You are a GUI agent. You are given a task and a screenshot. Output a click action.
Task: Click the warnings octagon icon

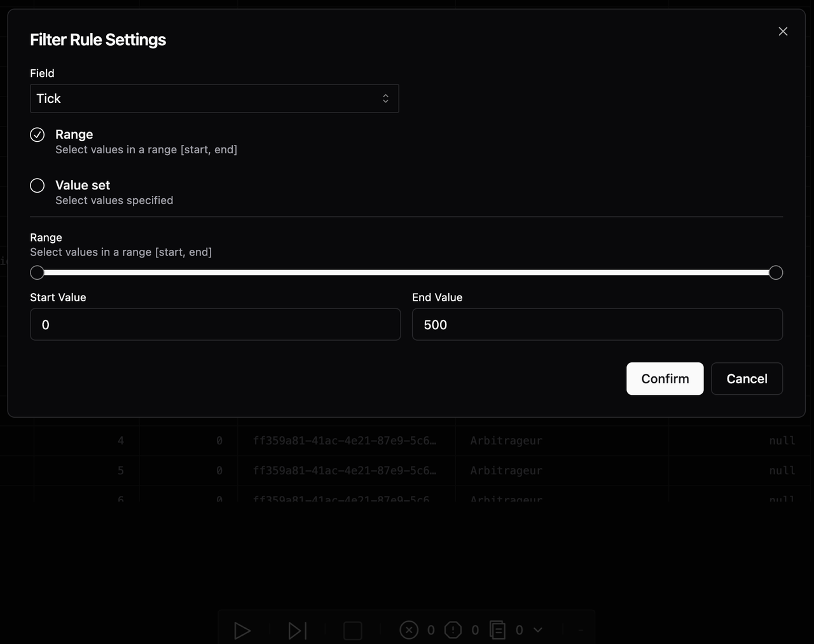(x=453, y=630)
